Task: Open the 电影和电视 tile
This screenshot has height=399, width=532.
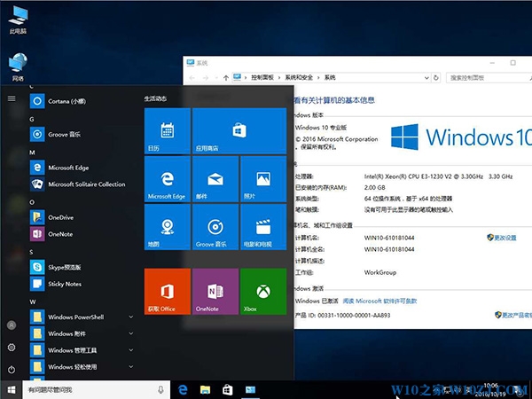Action: (x=263, y=227)
